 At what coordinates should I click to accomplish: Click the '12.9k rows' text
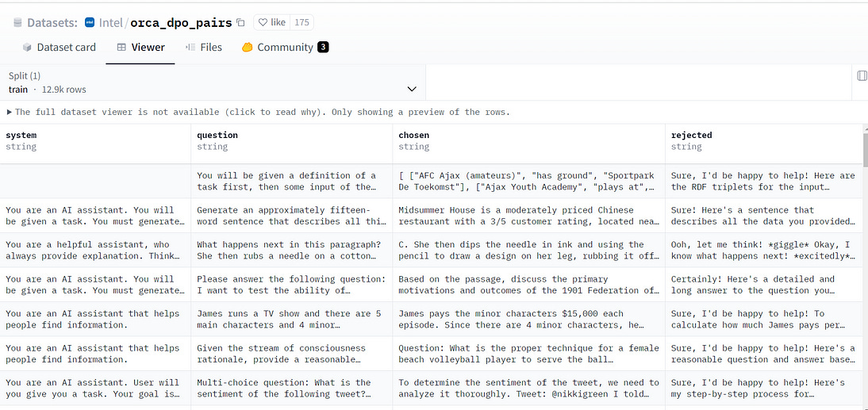(63, 89)
